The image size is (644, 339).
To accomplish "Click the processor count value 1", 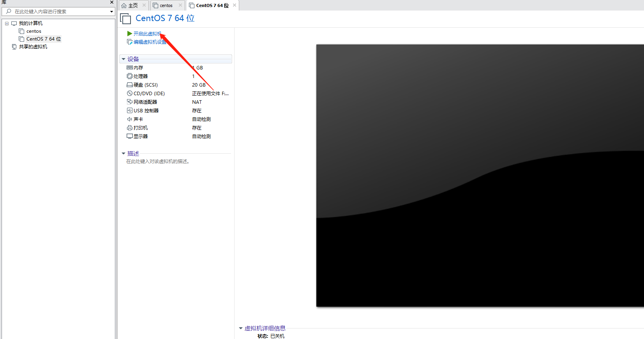I will coord(193,76).
